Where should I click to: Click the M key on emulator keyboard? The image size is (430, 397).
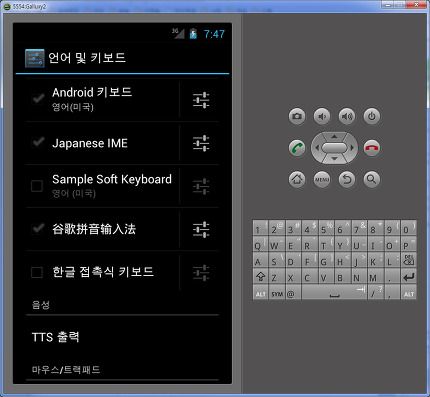[x=376, y=277]
